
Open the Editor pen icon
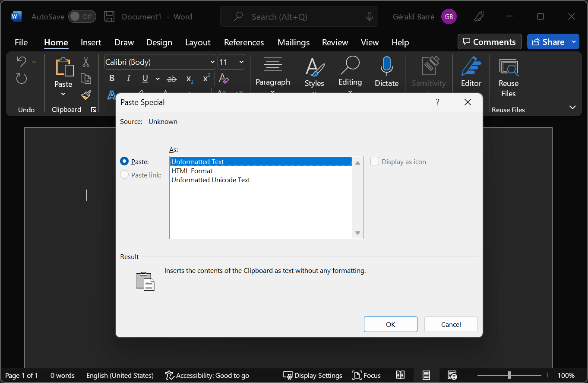coord(471,66)
